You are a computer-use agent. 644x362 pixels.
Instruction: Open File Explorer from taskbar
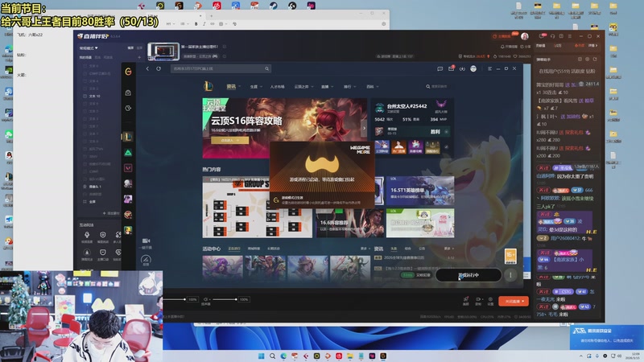[x=350, y=356]
